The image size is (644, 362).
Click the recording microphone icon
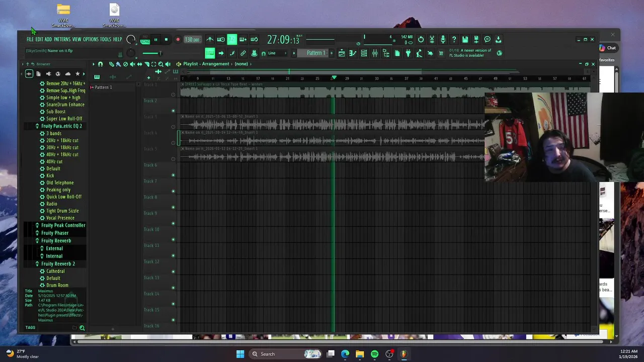(x=443, y=39)
